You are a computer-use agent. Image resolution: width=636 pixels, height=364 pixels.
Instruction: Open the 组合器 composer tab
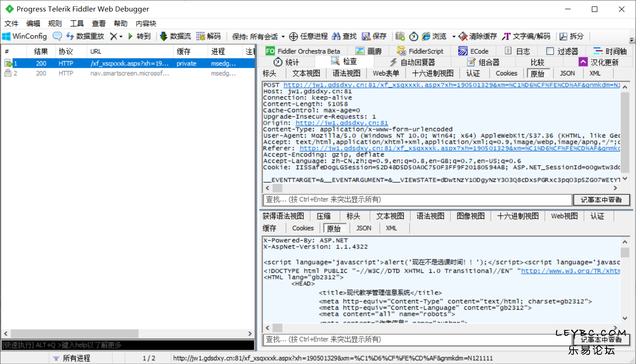(483, 62)
